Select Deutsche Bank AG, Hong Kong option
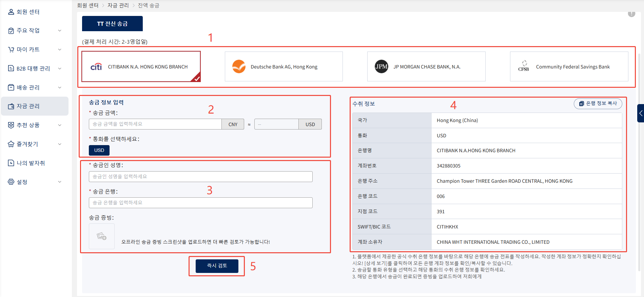Image resolution: width=644 pixels, height=297 pixels. tap(284, 66)
